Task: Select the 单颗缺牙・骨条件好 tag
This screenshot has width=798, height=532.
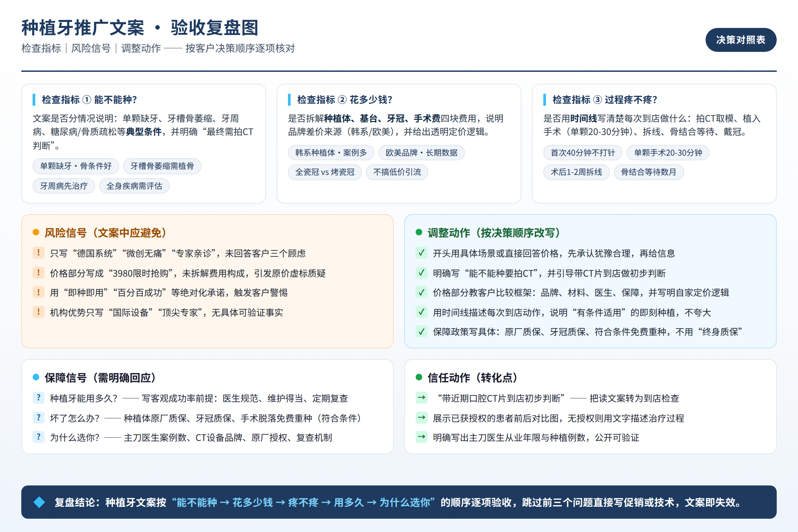Action: tap(76, 166)
